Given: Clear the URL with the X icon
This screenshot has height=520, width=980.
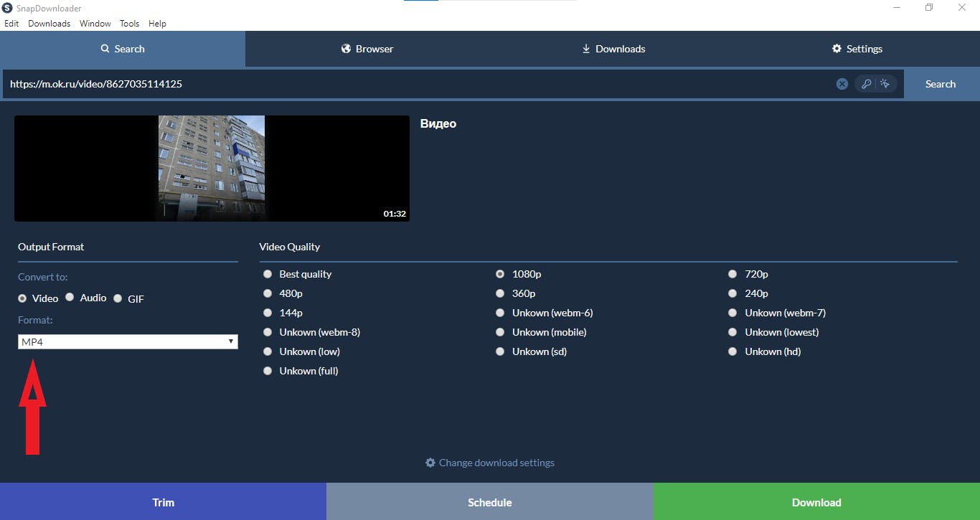Looking at the screenshot, I should tap(842, 84).
